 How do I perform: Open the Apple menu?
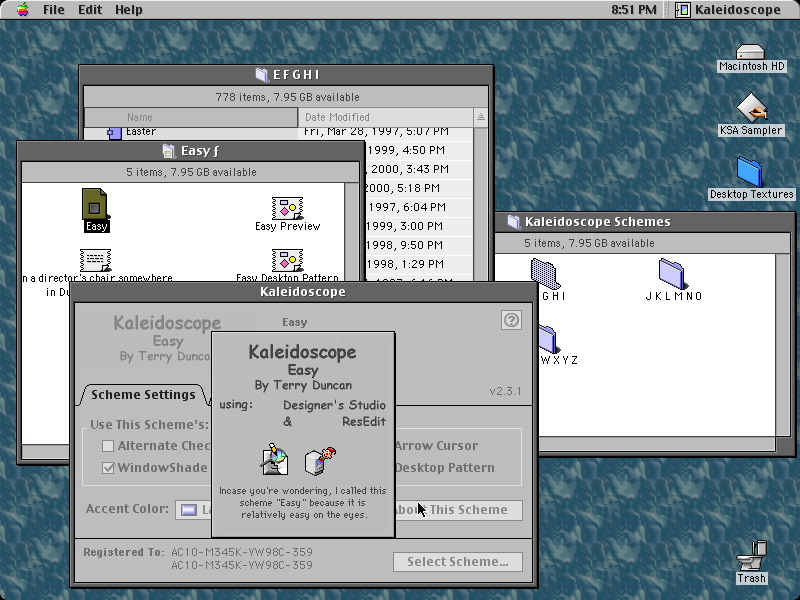click(22, 9)
